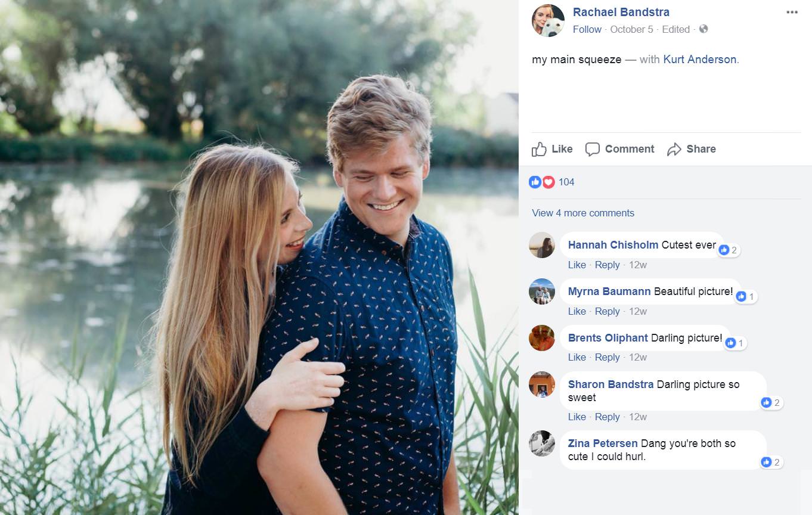812x515 pixels.
Task: Like Myrna Baumann's comment
Action: pos(577,311)
